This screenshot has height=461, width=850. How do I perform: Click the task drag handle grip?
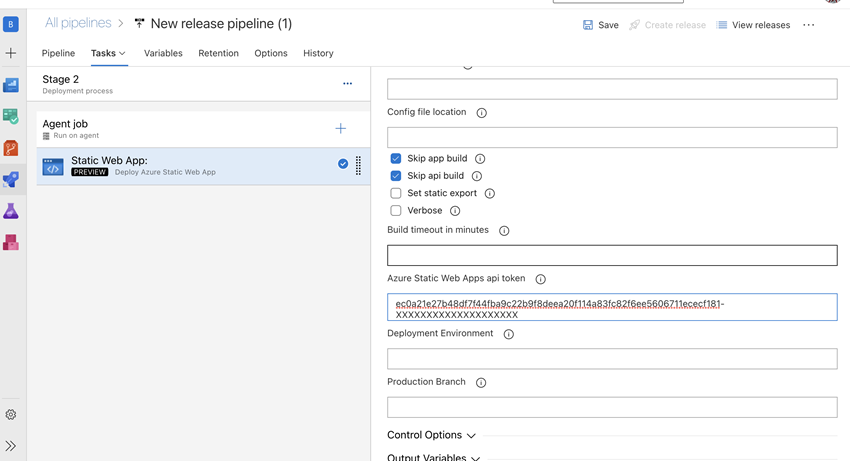click(x=358, y=165)
